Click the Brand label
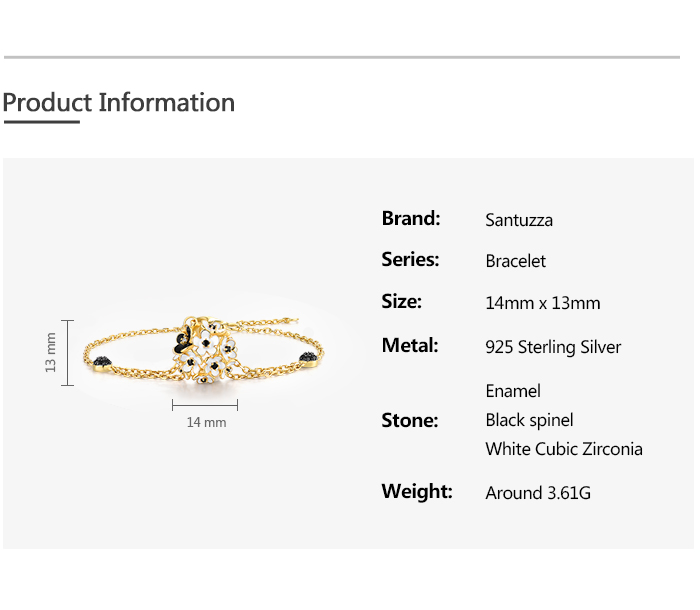 pos(410,218)
